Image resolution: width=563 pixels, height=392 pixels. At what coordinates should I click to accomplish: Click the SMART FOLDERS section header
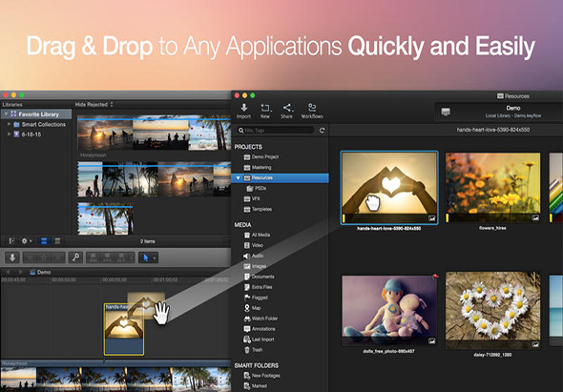(x=257, y=365)
